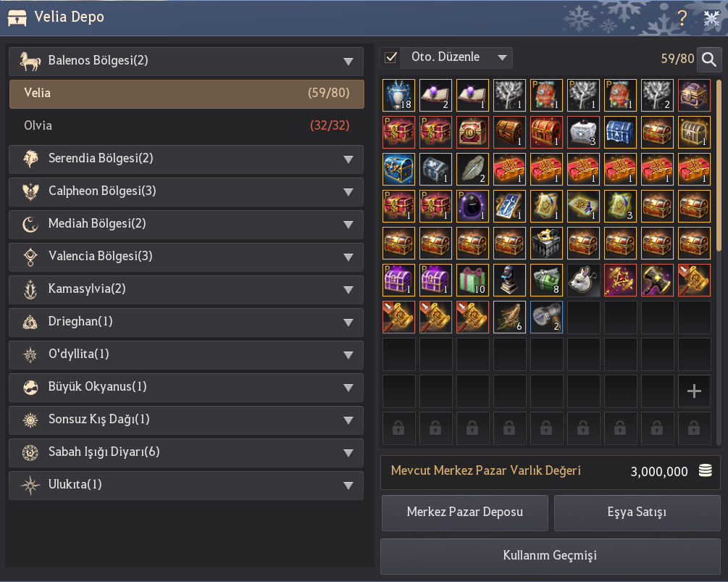
Task: Toggle the Oto. Düzenle checkbox
Action: coord(391,57)
